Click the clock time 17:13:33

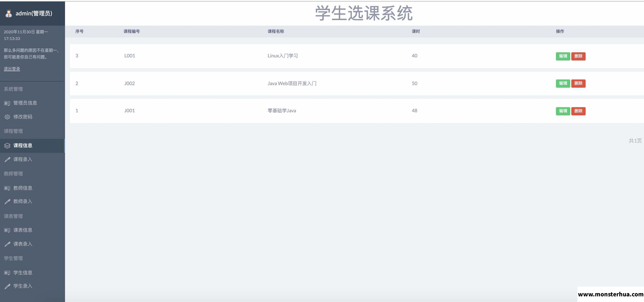point(12,38)
